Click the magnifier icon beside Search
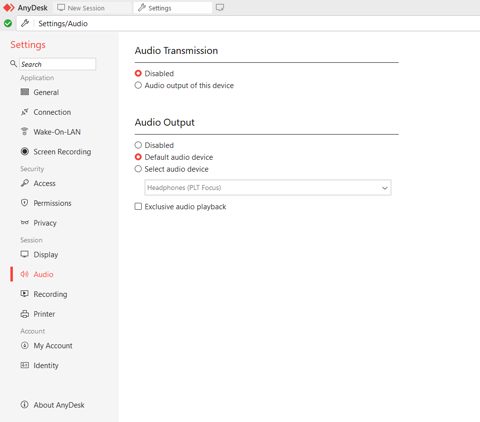Viewport: 480px width, 422px height. click(x=13, y=63)
